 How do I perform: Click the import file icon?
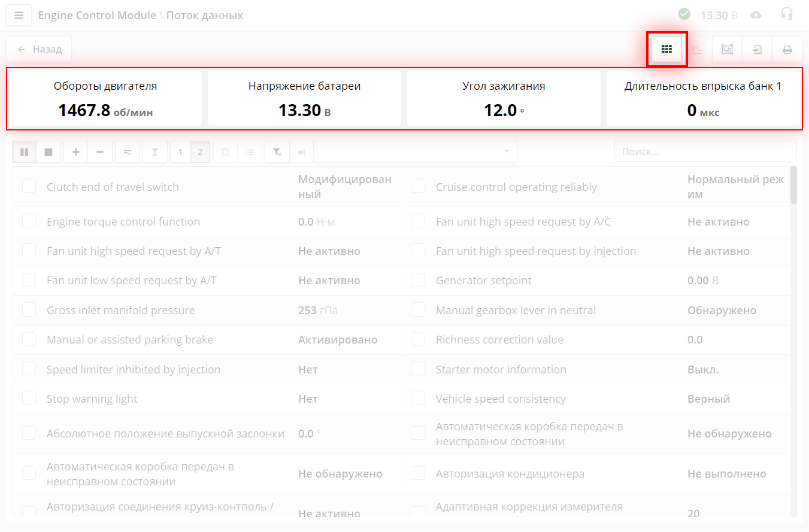pos(757,50)
